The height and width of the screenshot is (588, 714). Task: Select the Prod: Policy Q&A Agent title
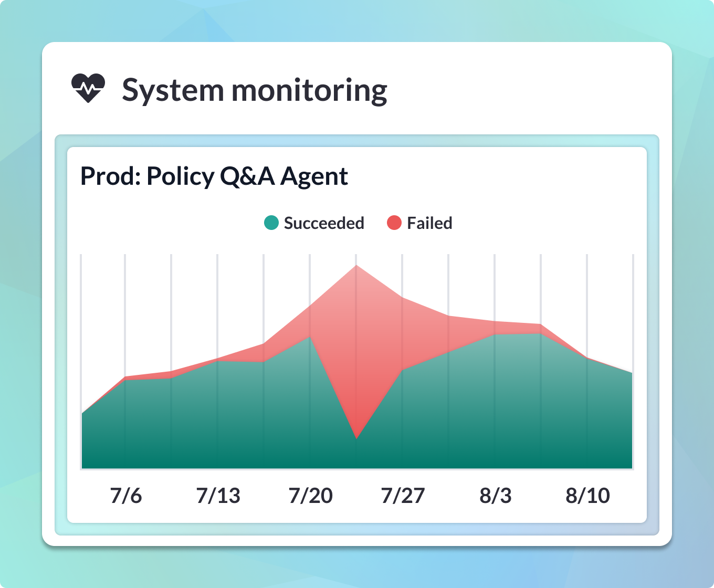(214, 176)
